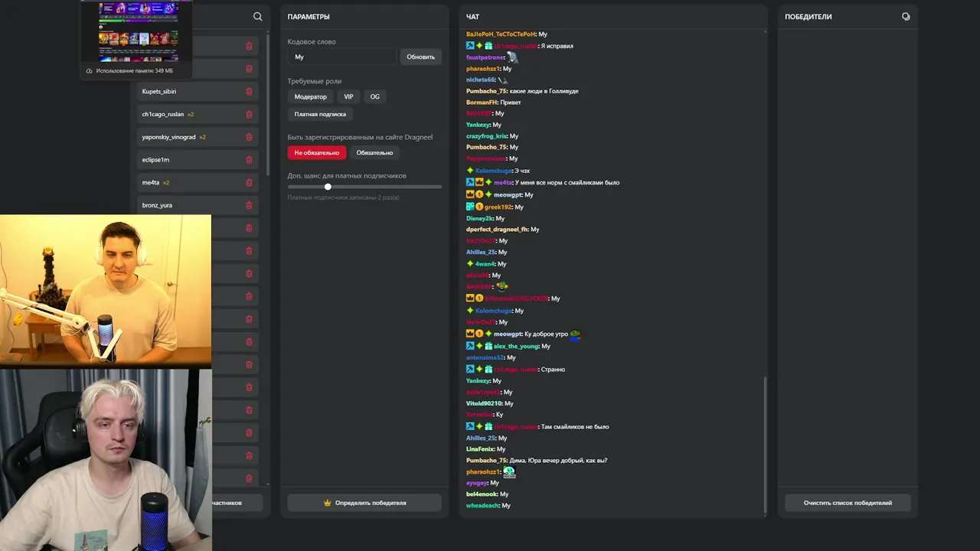Select participant name ch1cago_ruslan in the list

[x=162, y=115]
